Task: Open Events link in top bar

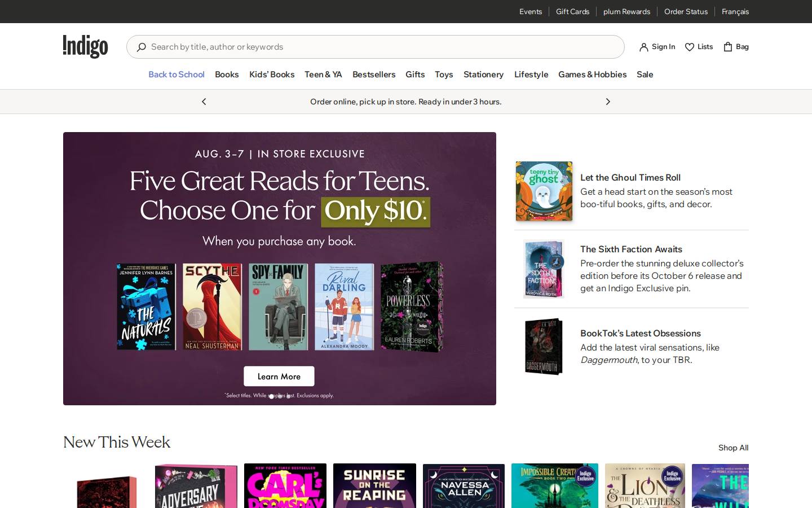Action: (531, 11)
